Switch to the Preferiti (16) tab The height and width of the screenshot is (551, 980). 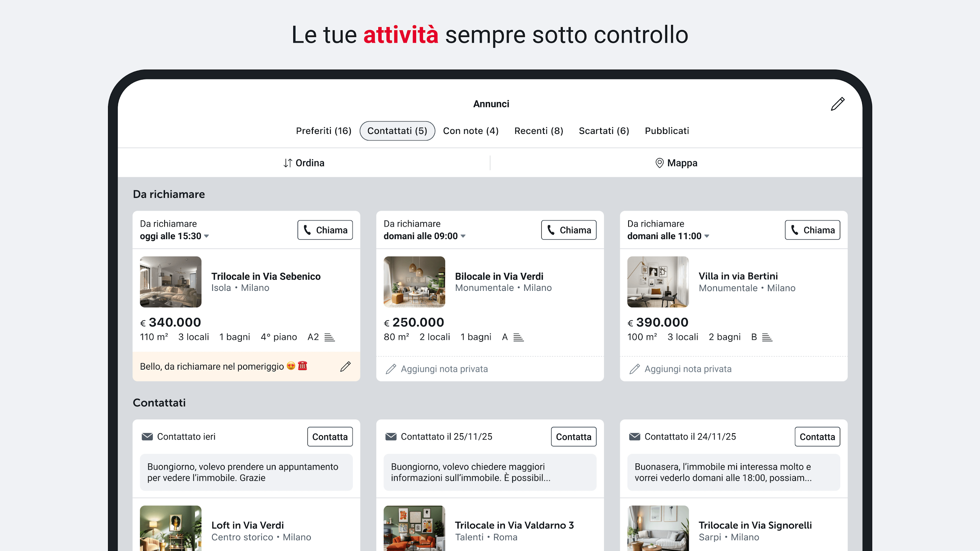323,131
